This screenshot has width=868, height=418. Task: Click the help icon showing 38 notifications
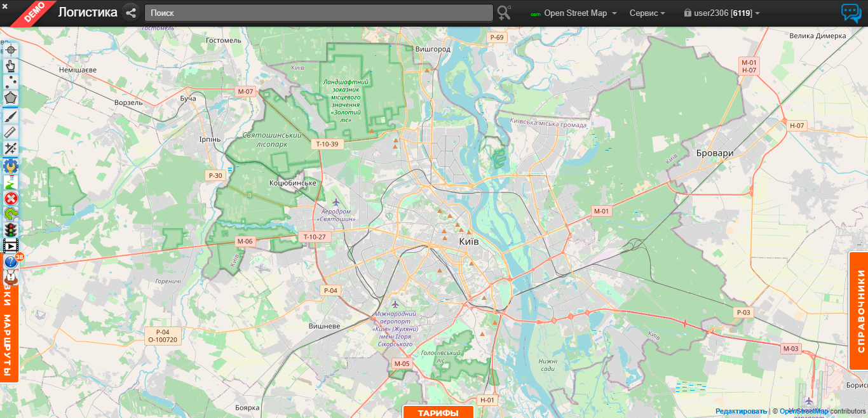coord(10,261)
